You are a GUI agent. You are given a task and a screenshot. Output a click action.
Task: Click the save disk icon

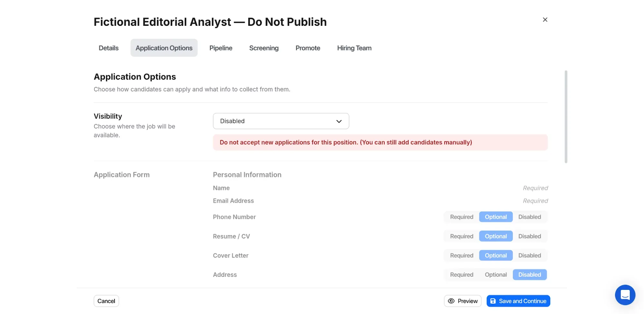493,301
